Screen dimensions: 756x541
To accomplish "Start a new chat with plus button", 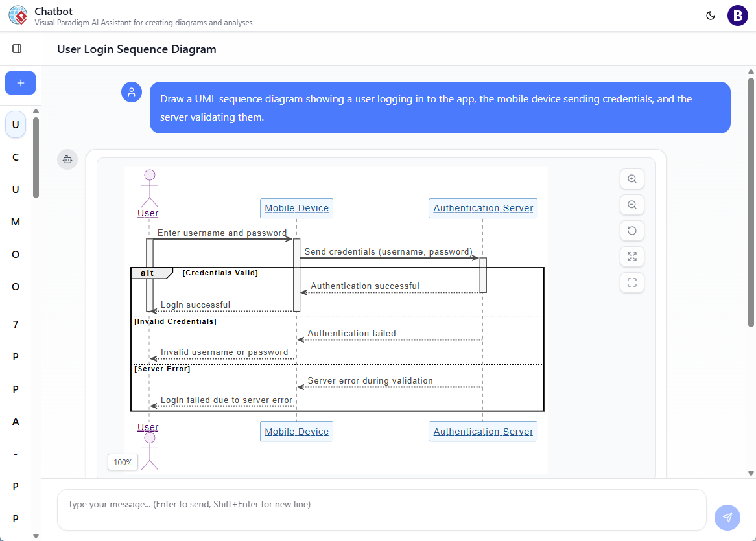I will 20,83.
